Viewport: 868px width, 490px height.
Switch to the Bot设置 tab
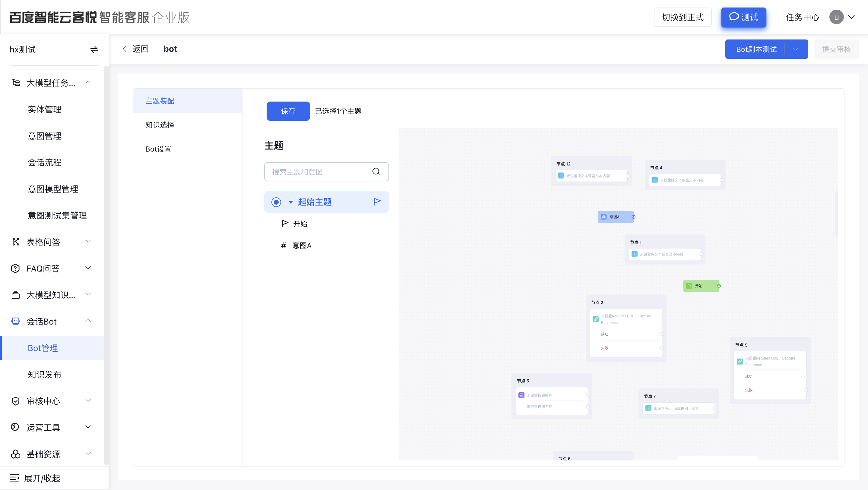[x=187, y=149]
